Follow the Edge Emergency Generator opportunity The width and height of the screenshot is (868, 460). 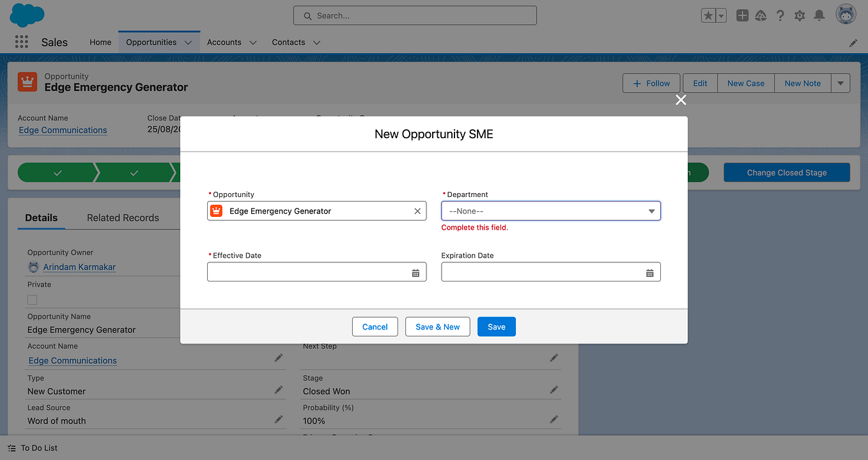click(651, 83)
